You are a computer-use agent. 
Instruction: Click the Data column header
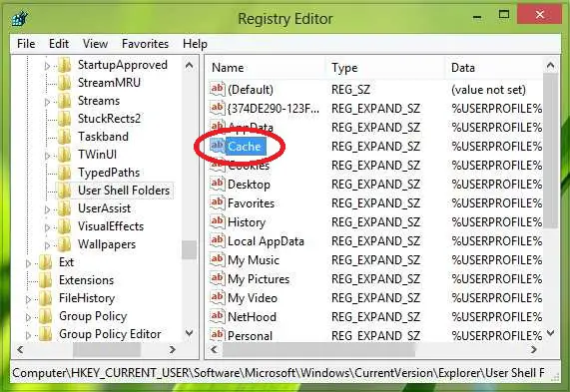(x=494, y=68)
